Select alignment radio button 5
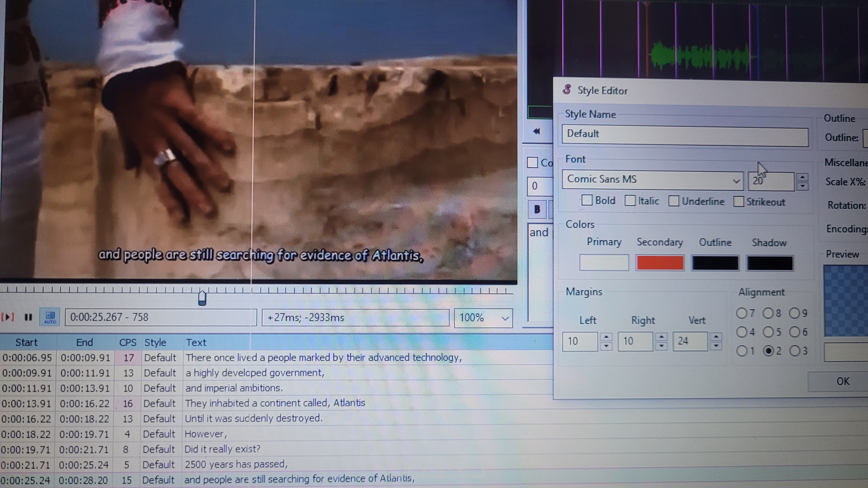The height and width of the screenshot is (488, 868). [x=768, y=332]
